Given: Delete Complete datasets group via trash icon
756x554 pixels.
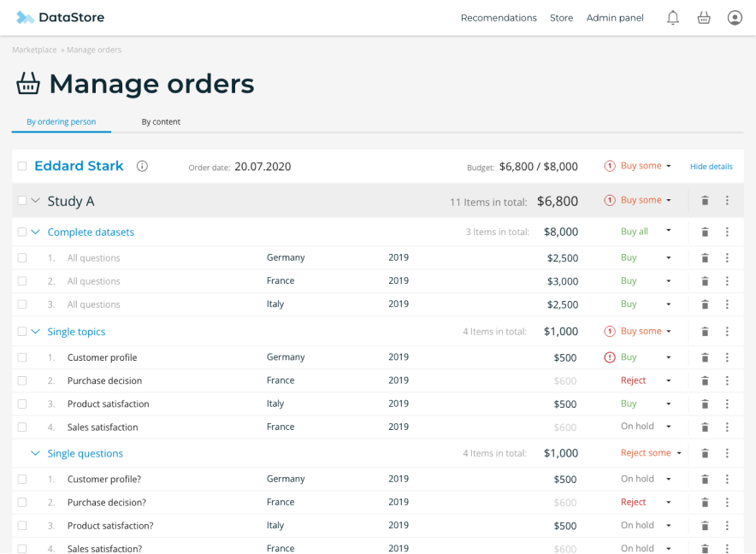Looking at the screenshot, I should coord(705,232).
